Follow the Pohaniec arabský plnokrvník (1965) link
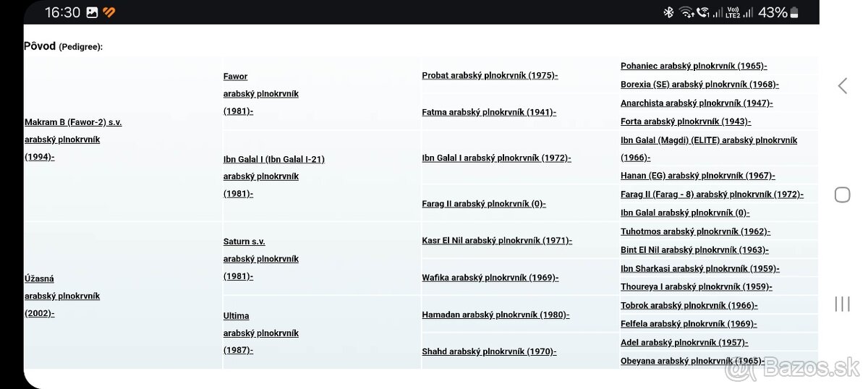The height and width of the screenshot is (389, 868). click(x=693, y=66)
